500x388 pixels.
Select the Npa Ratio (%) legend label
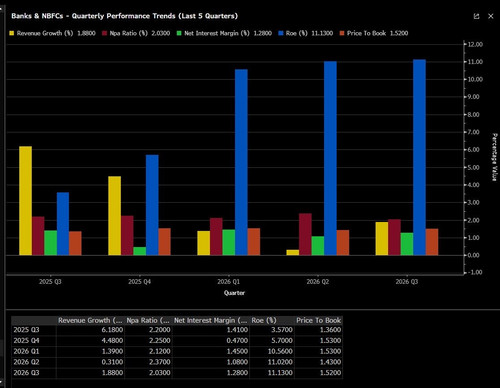[x=128, y=33]
